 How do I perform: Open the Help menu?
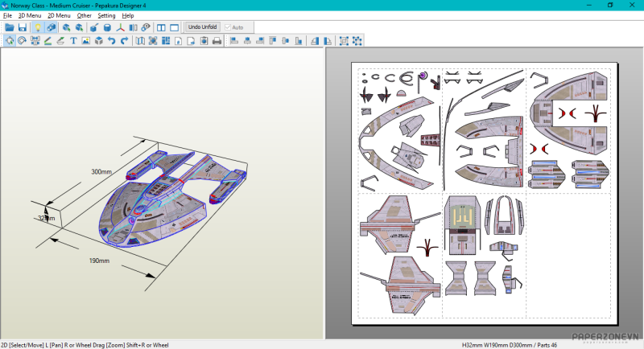128,15
